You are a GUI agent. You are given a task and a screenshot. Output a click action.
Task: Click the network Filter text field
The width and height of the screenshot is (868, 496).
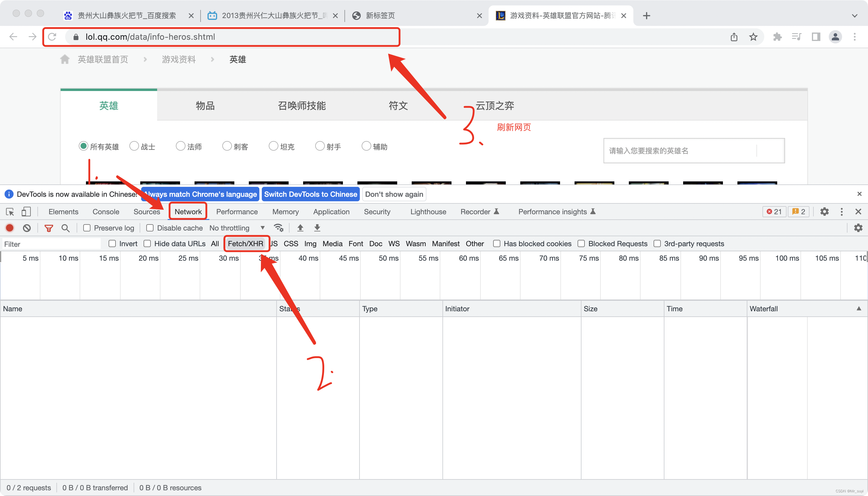coord(51,244)
